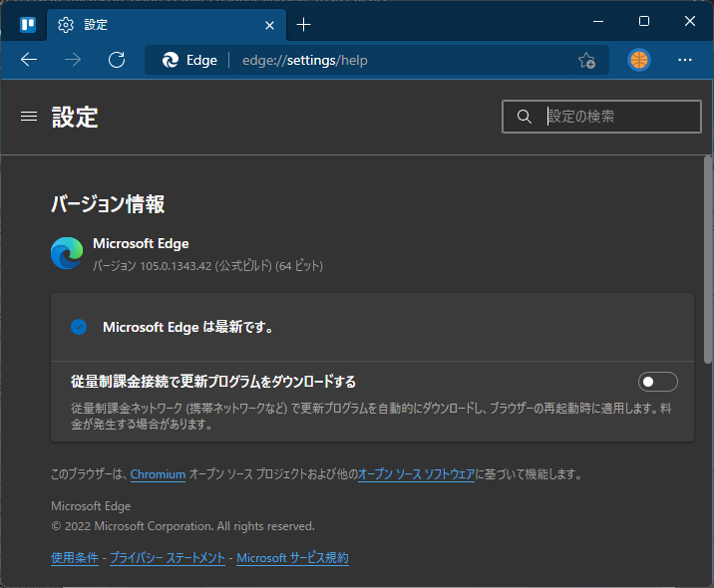This screenshot has height=588, width=714.
Task: Add this page to favorites star icon
Action: [x=587, y=60]
